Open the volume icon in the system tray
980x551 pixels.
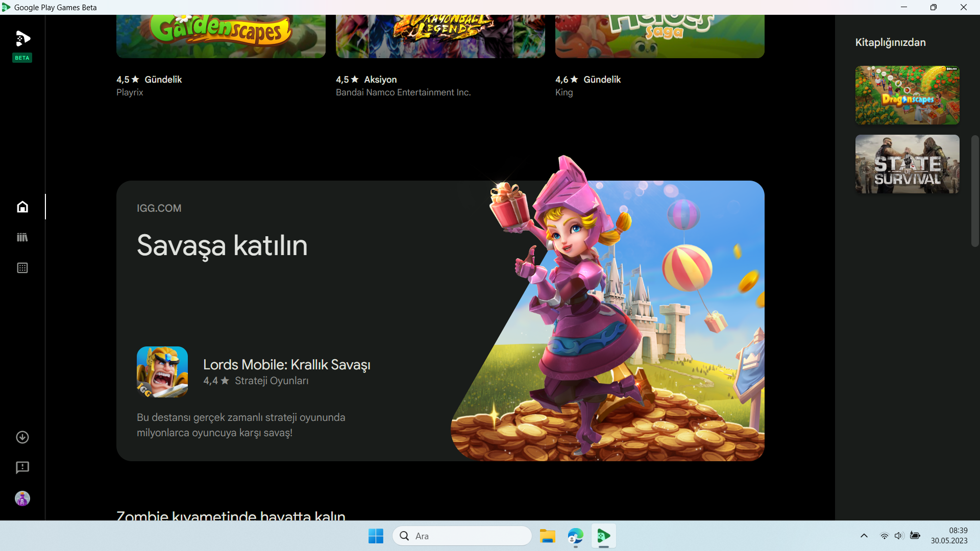pos(899,536)
